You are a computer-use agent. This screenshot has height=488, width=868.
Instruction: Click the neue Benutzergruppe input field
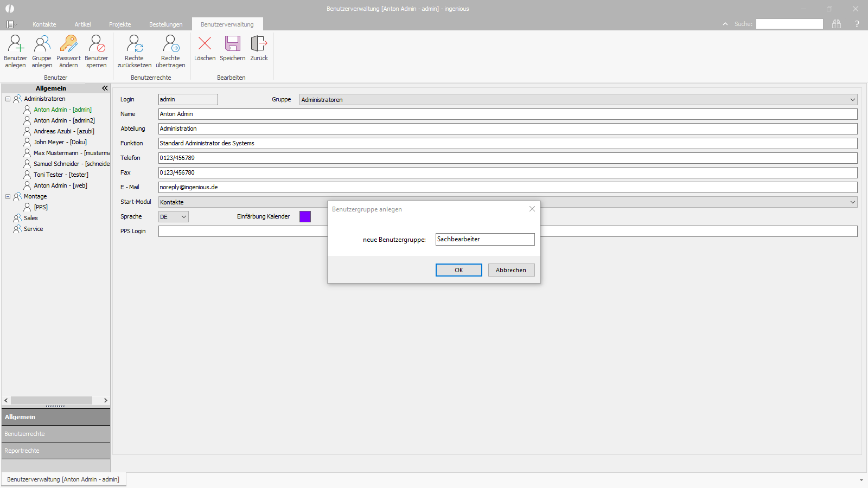[485, 239]
